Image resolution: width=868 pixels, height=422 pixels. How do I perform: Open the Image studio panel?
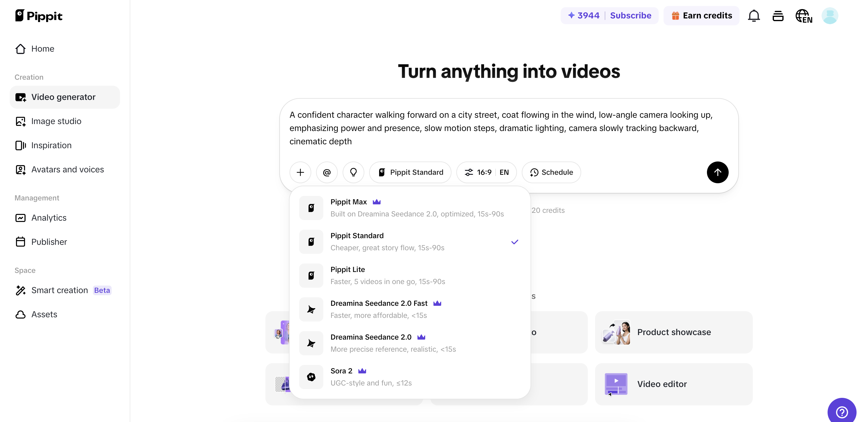pyautogui.click(x=56, y=121)
